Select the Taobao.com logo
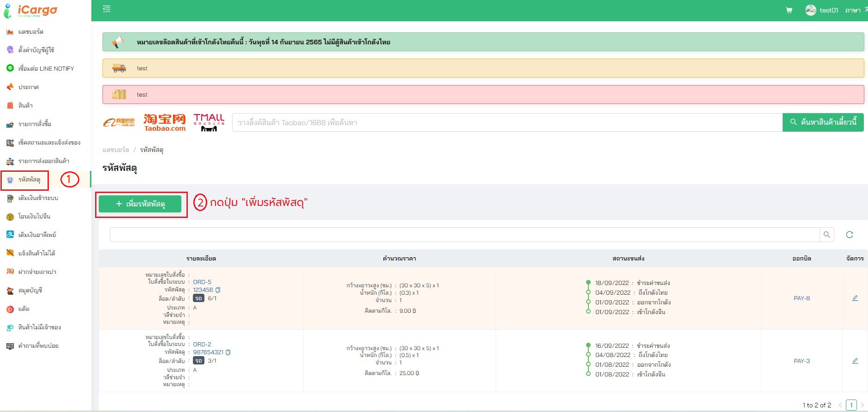The height and width of the screenshot is (412, 868). pyautogui.click(x=165, y=122)
